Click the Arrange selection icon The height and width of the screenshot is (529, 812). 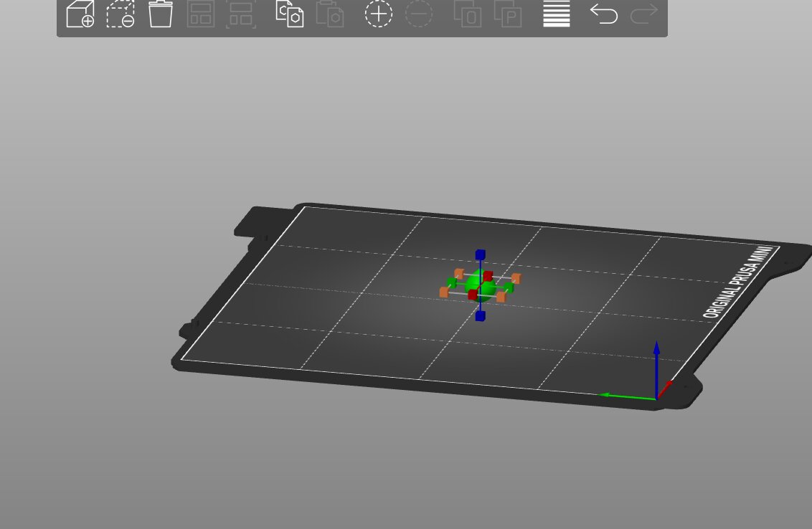click(x=241, y=14)
